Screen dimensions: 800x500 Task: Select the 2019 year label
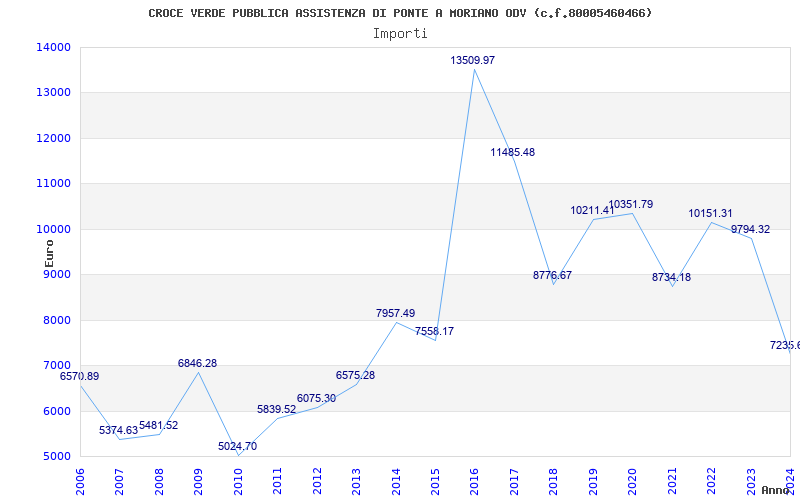pyautogui.click(x=594, y=481)
